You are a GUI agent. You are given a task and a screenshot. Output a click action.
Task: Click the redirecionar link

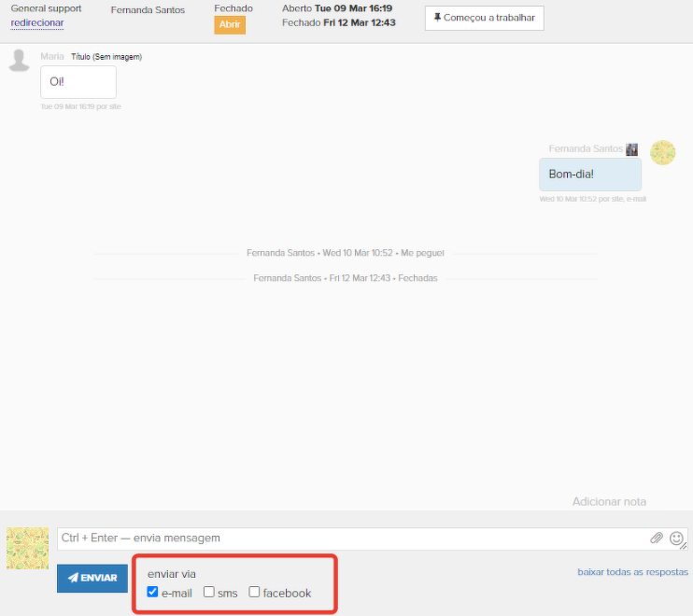(x=37, y=22)
